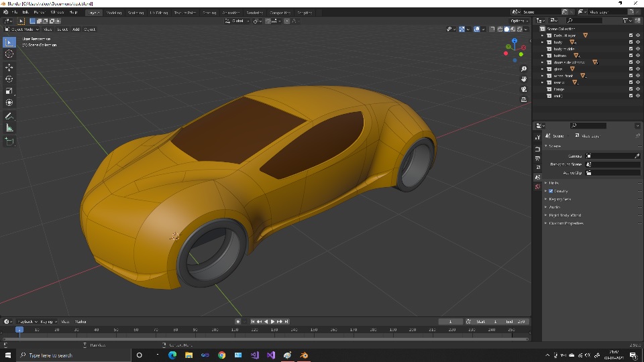Untick the bottom collection's exclude checkbox

coord(631,56)
